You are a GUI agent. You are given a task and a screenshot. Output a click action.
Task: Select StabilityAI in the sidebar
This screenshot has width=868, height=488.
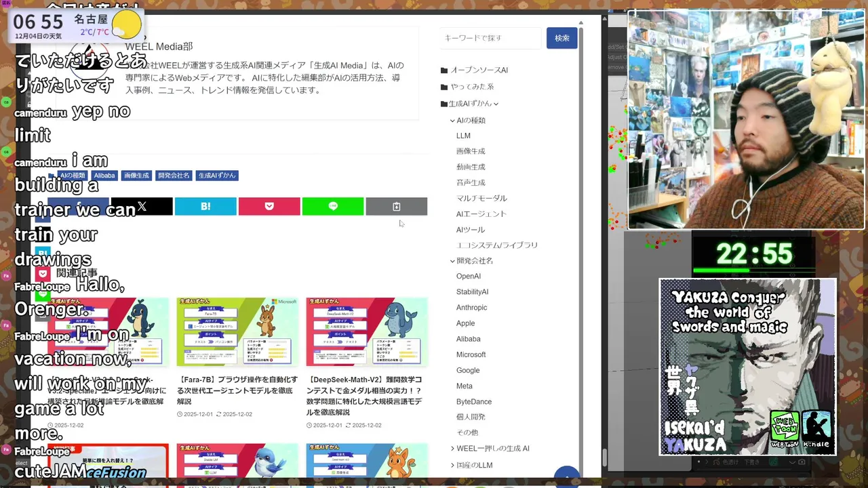pos(472,292)
